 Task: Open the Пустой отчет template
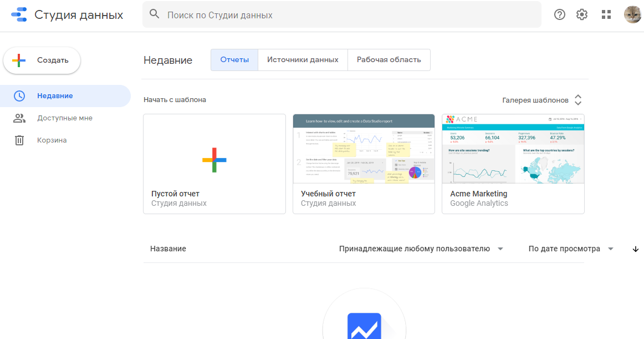(x=214, y=164)
